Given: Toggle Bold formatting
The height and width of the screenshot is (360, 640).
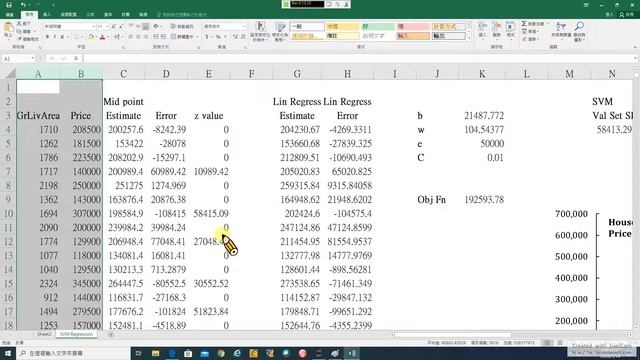Looking at the screenshot, I should [47, 37].
